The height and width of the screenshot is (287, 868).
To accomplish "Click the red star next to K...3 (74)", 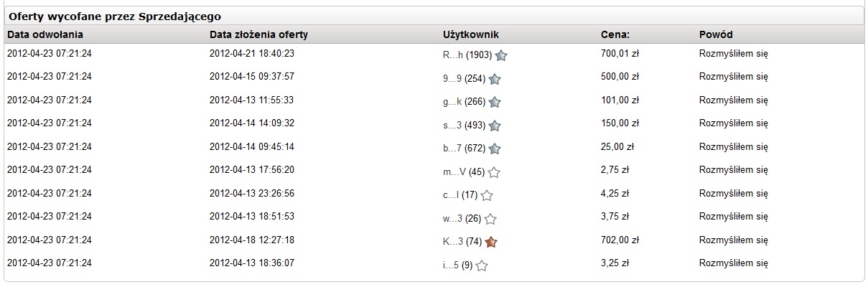I will point(491,242).
